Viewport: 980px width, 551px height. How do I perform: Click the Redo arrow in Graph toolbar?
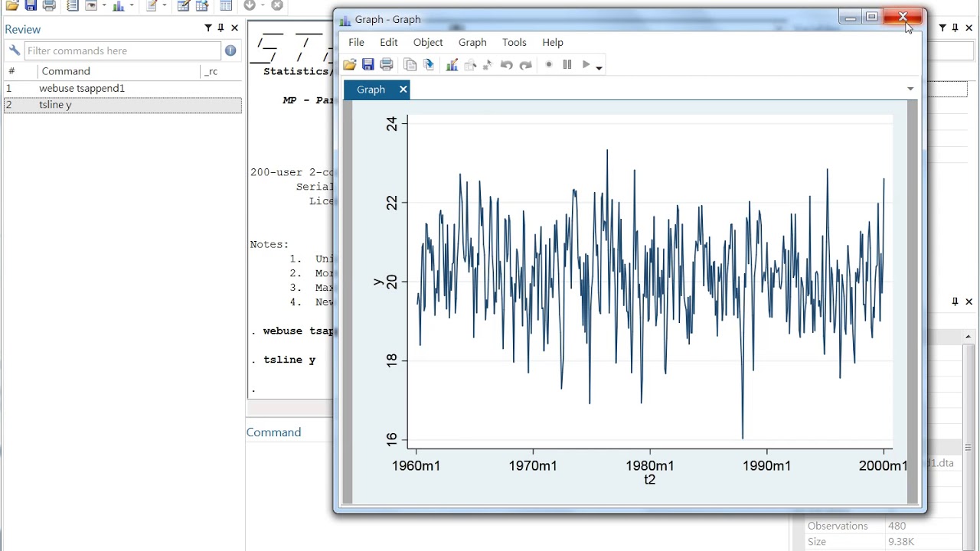tap(525, 65)
